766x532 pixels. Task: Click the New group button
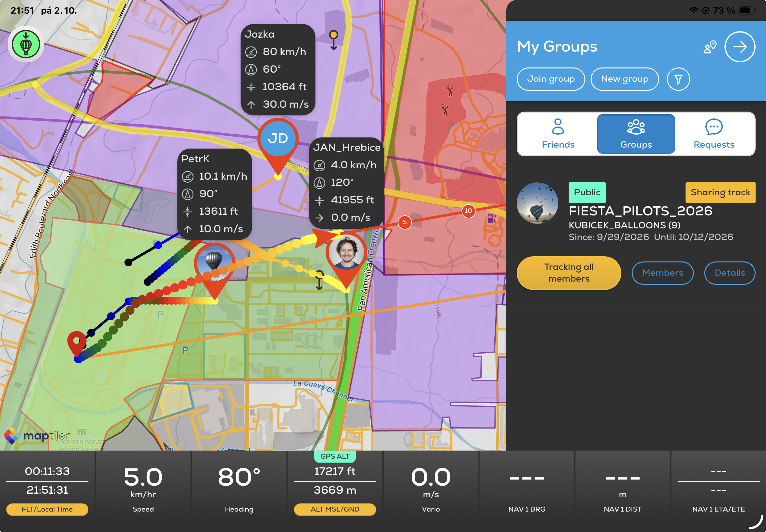point(624,79)
